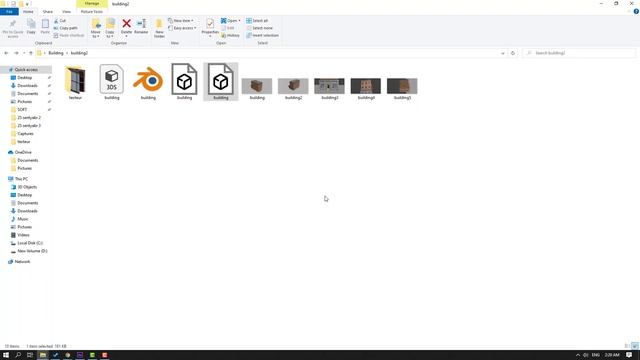
Task: Click the History command in ribbon
Action: (230, 36)
